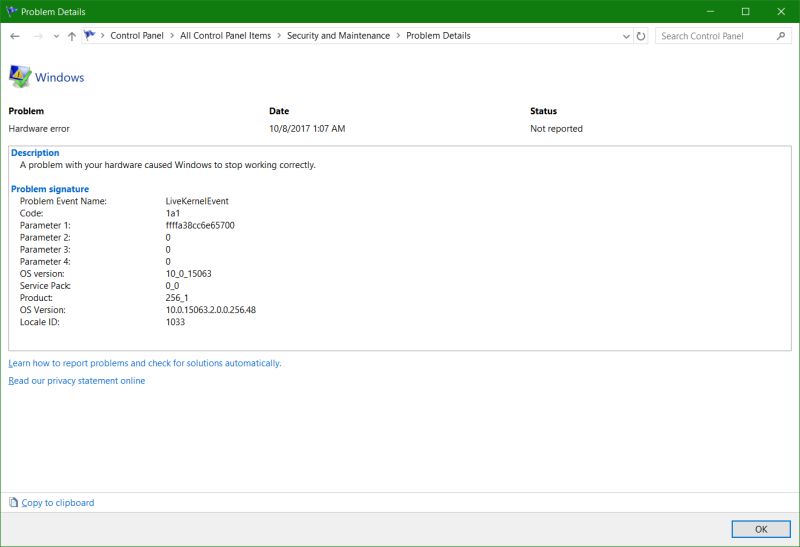Minimize the Problem Details window
Viewport: 800px width, 547px height.
pyautogui.click(x=710, y=11)
